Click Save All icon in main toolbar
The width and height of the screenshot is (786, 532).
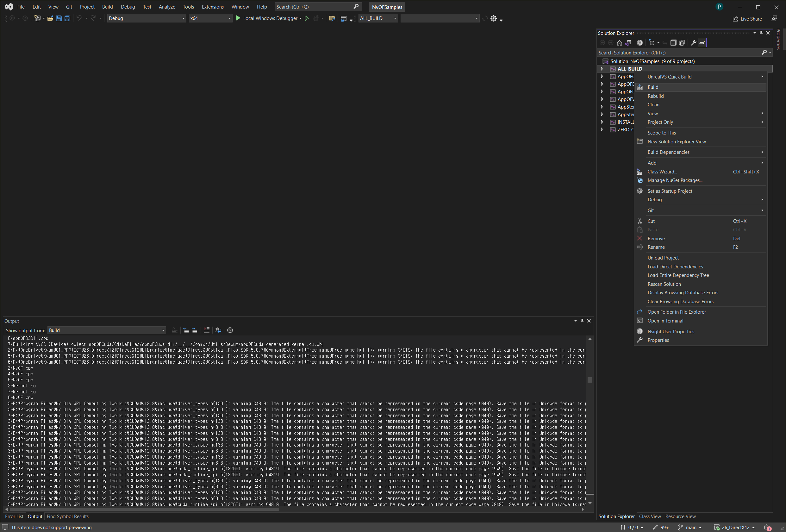pos(67,18)
